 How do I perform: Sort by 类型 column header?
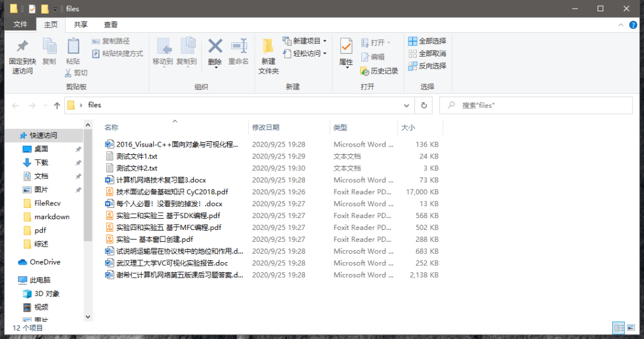(x=340, y=127)
